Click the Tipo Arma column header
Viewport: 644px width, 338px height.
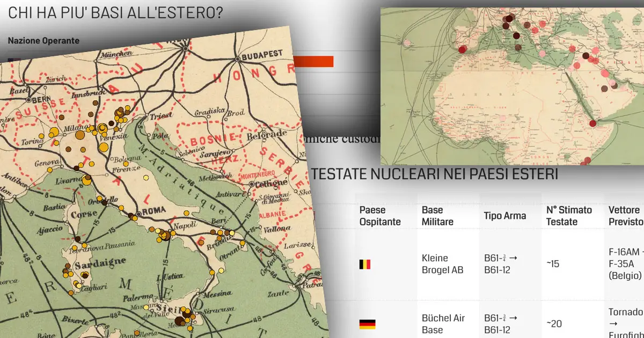pos(504,216)
